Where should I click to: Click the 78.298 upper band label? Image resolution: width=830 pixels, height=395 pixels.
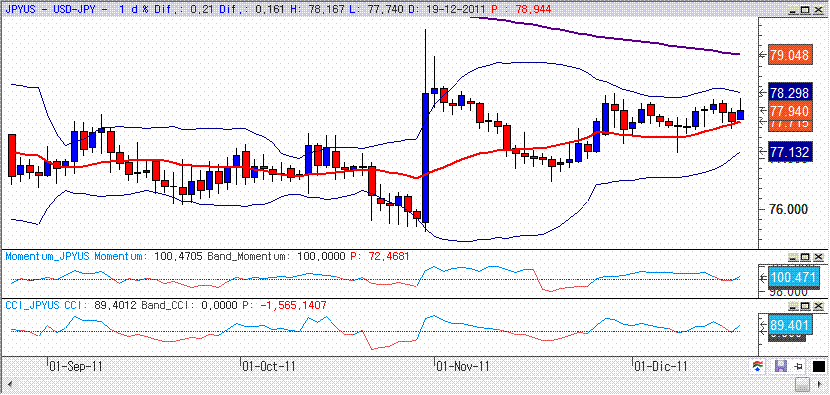pyautogui.click(x=789, y=93)
